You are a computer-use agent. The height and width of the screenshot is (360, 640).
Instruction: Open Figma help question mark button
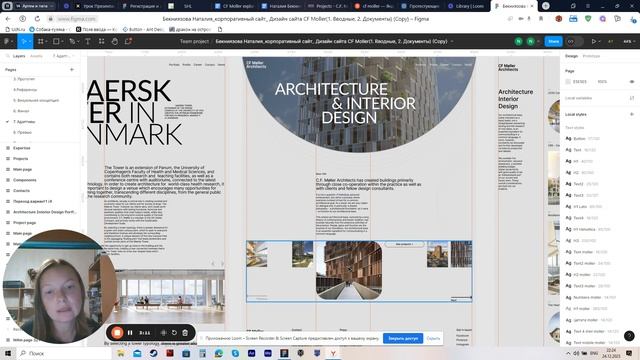pos(629,336)
